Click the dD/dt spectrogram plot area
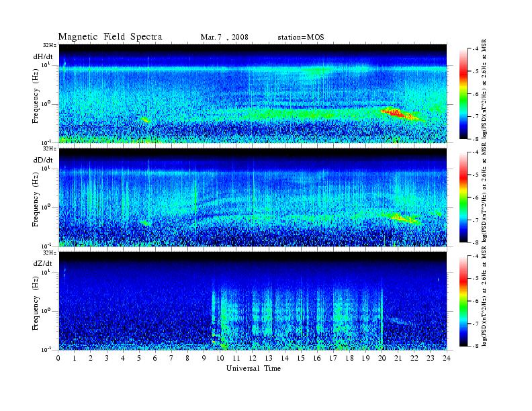 tap(253, 197)
